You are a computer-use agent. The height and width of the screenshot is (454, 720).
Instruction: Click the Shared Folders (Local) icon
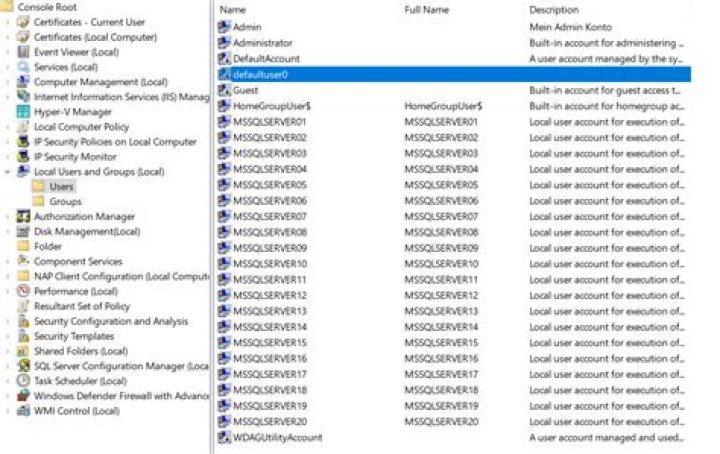tap(23, 351)
